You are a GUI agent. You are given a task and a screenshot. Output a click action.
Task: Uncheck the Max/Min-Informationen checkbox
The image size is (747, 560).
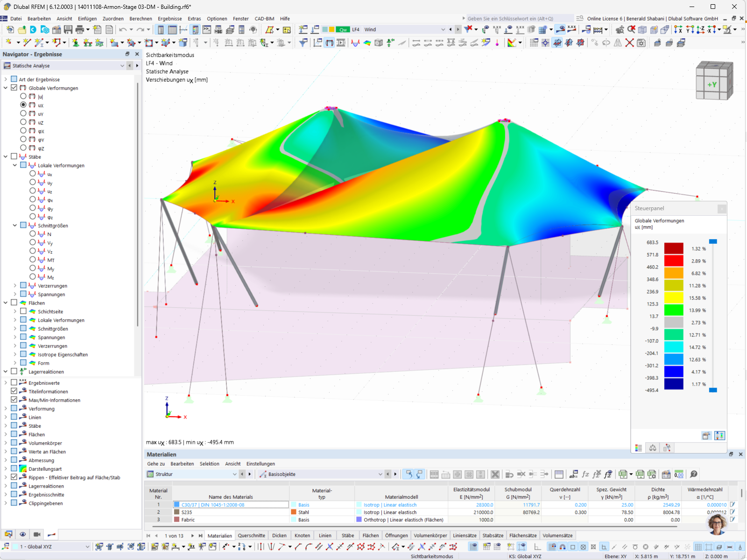click(14, 400)
